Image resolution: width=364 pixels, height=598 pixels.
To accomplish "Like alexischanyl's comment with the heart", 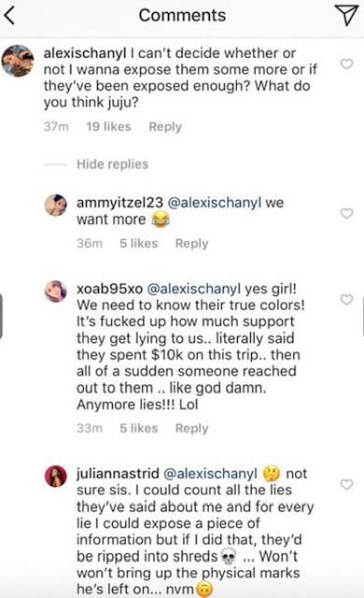I will 346,64.
